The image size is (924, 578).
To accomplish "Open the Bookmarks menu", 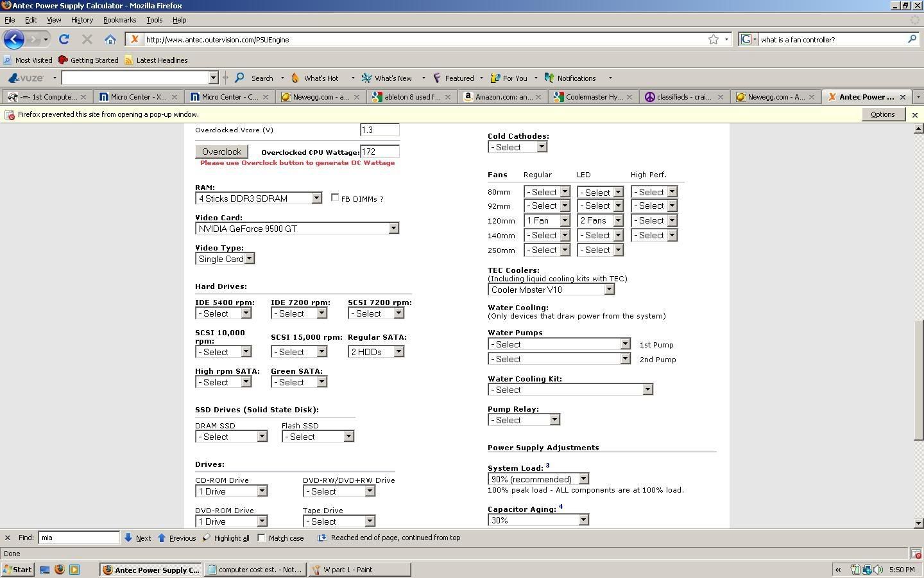I will pyautogui.click(x=119, y=20).
